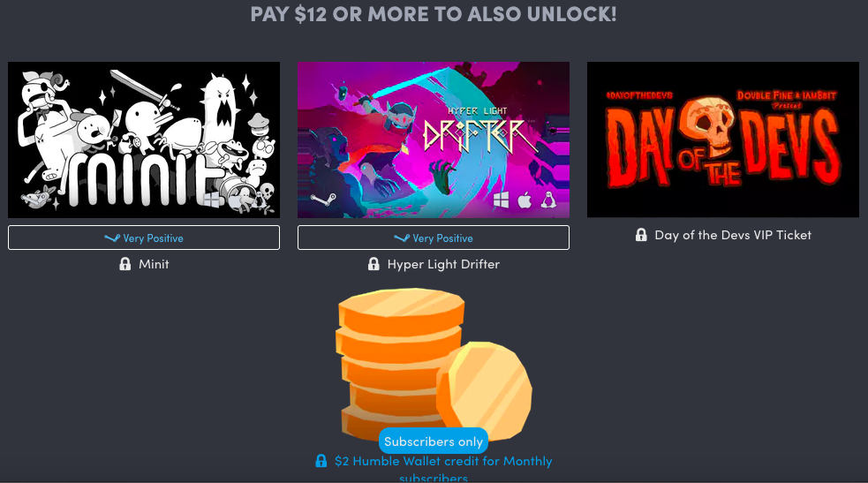The image size is (868, 483).
Task: Click lock icon next to Humble Wallet credit
Action: pyautogui.click(x=321, y=461)
